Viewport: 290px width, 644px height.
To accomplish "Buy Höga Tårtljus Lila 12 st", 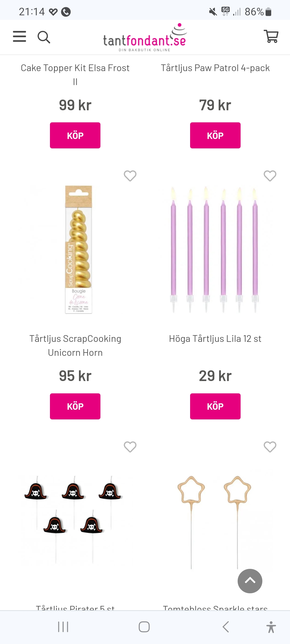I will pyautogui.click(x=215, y=406).
